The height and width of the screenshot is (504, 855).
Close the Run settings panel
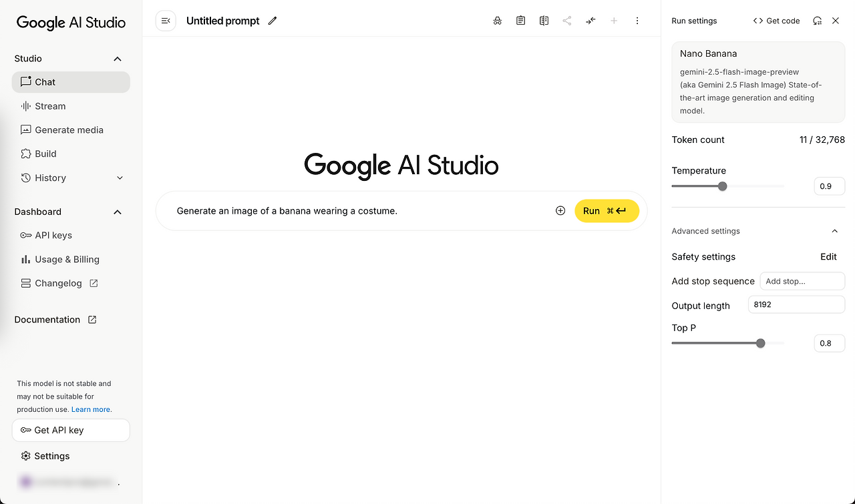pos(836,21)
